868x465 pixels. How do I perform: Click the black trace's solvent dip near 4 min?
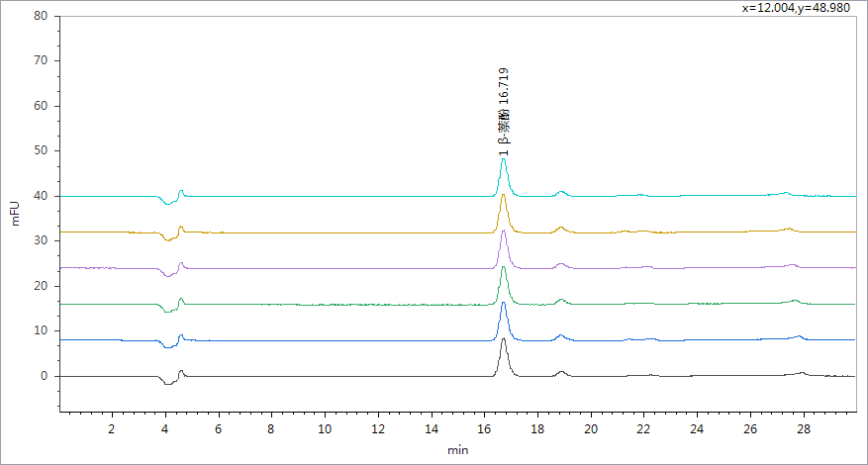pos(167,383)
